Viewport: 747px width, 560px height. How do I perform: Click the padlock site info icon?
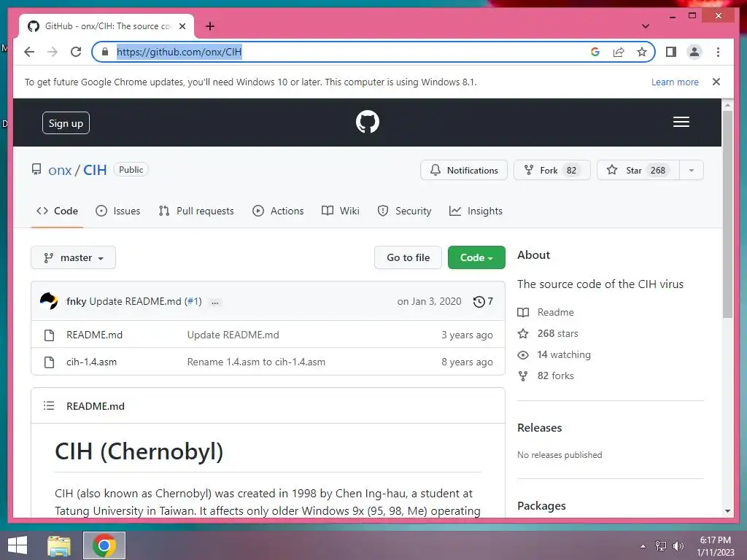click(105, 52)
